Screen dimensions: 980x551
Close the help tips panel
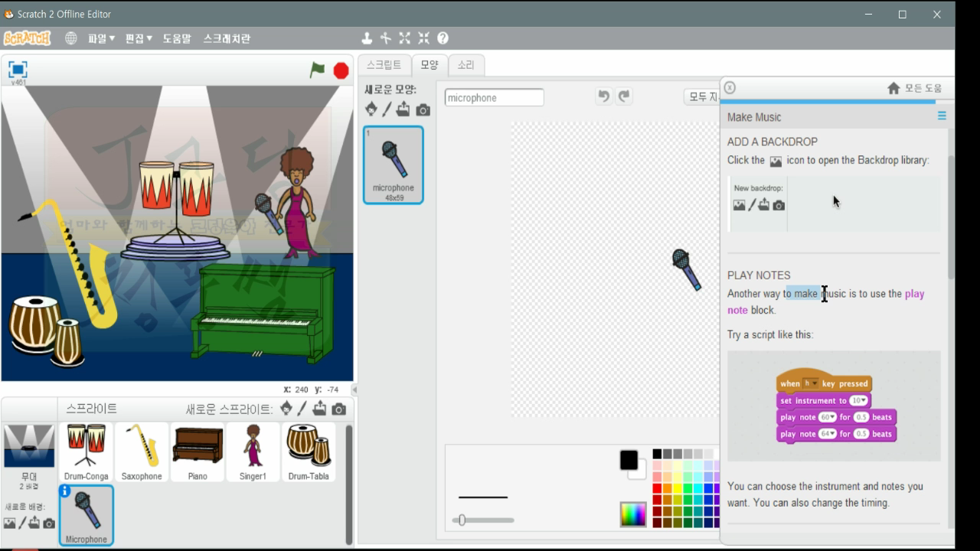[x=730, y=88]
